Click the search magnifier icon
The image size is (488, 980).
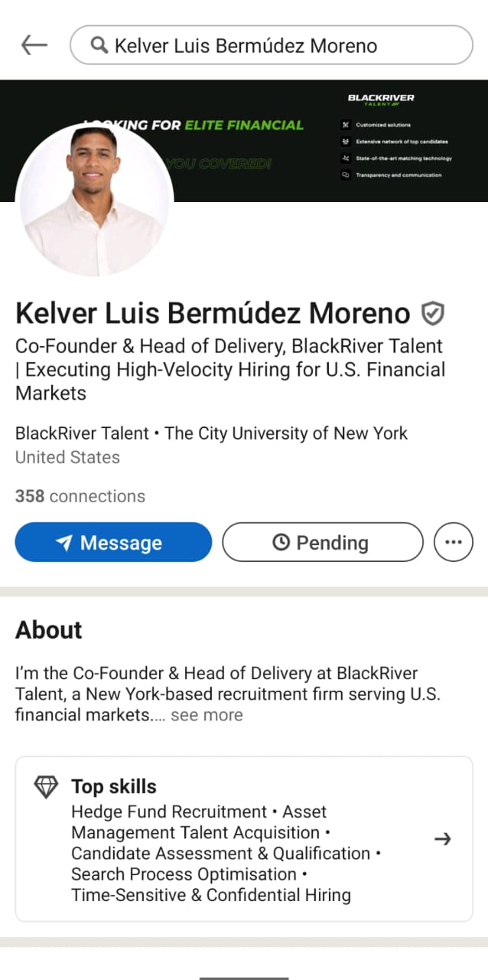(99, 46)
